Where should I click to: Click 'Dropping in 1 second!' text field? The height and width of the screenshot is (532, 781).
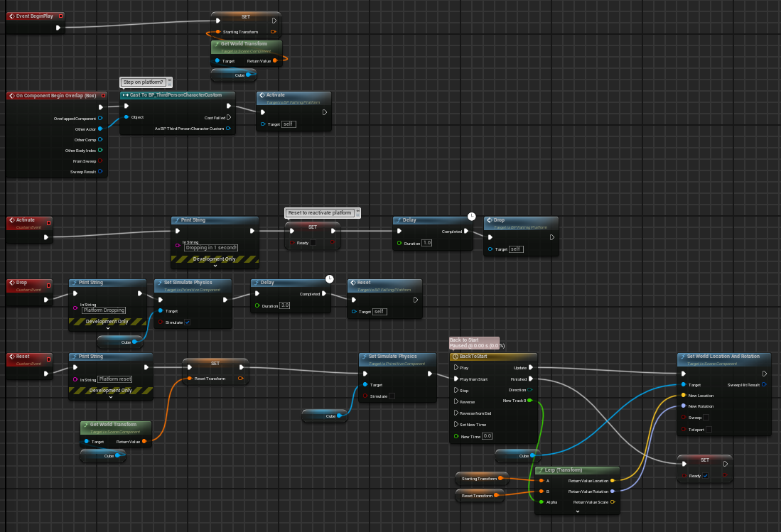(211, 248)
